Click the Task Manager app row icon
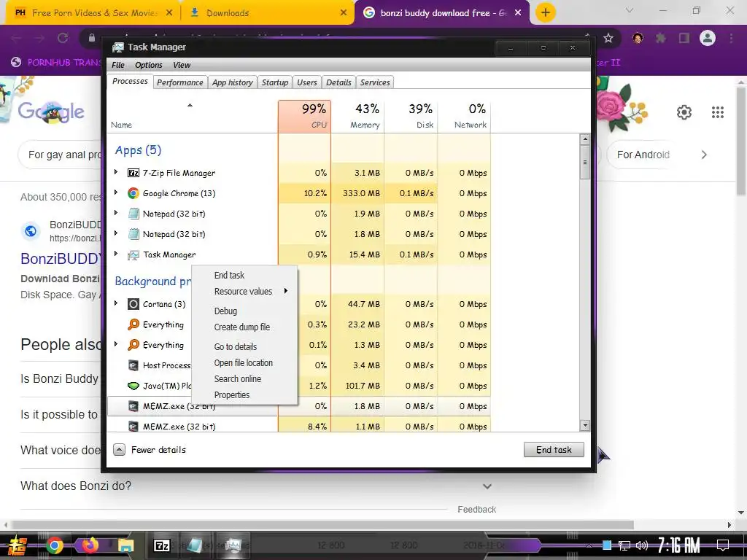Viewport: 747px width, 560px height. pyautogui.click(x=133, y=254)
